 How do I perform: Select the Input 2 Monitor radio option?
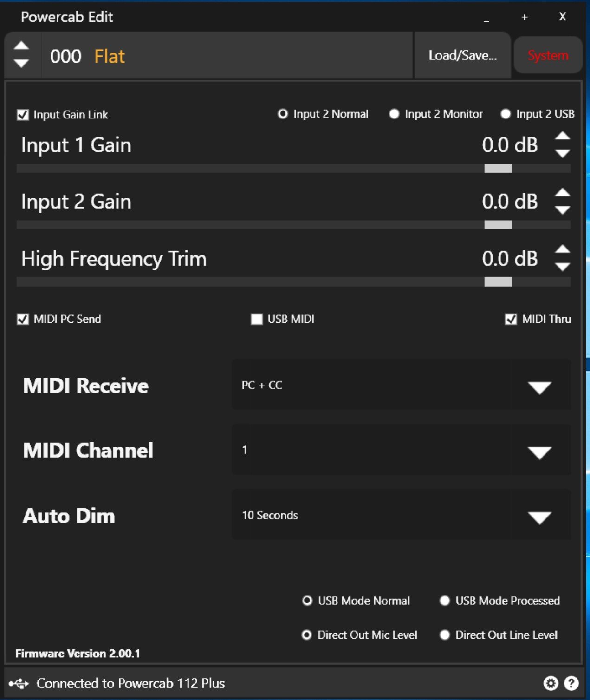pyautogui.click(x=394, y=114)
